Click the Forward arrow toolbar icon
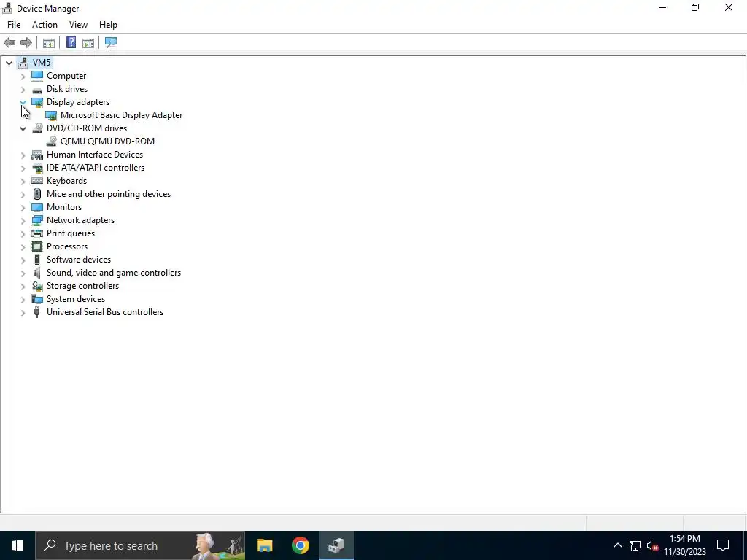This screenshot has height=560, width=747. (26, 43)
